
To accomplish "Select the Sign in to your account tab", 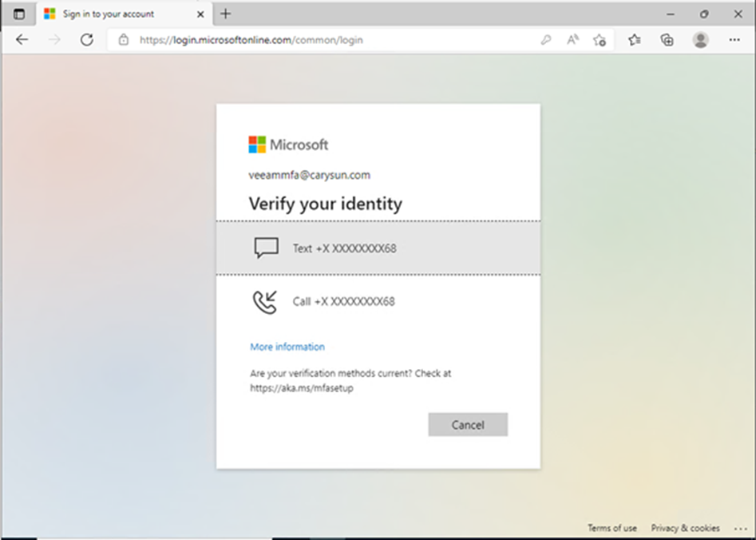I will (x=125, y=14).
